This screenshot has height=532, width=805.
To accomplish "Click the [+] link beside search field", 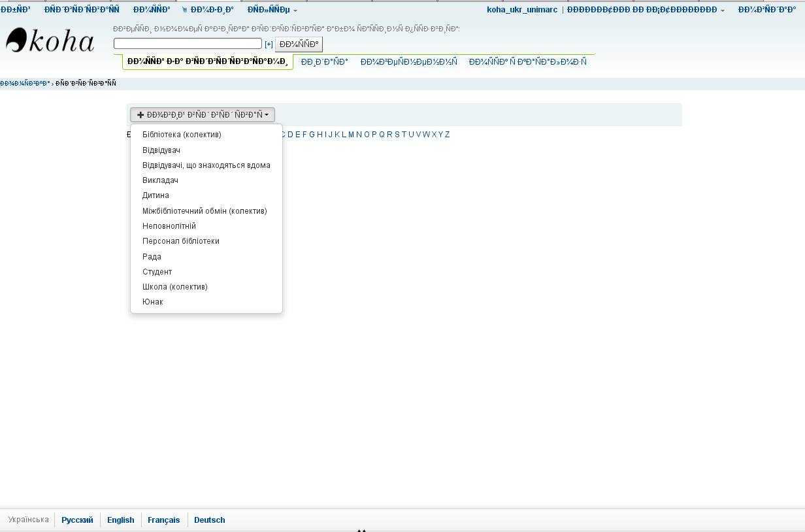I will [x=269, y=44].
